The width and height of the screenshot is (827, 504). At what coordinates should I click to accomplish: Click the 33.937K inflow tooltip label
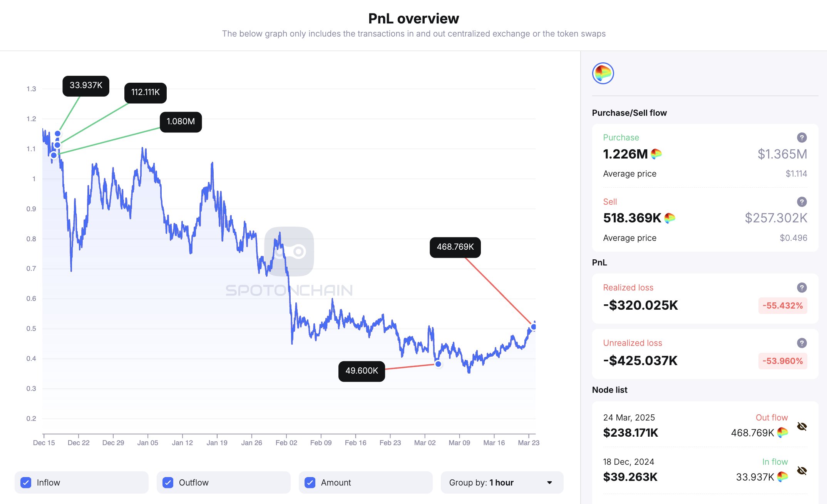pyautogui.click(x=86, y=85)
